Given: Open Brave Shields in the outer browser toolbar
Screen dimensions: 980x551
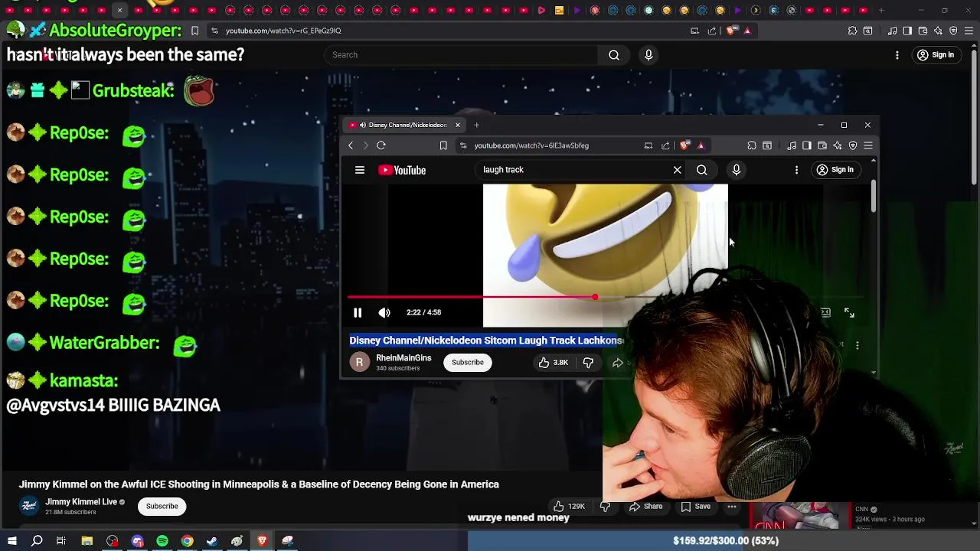Looking at the screenshot, I should tap(732, 31).
